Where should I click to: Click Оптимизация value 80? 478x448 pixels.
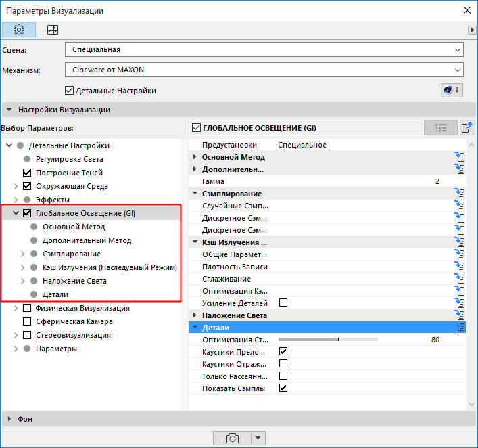(435, 340)
